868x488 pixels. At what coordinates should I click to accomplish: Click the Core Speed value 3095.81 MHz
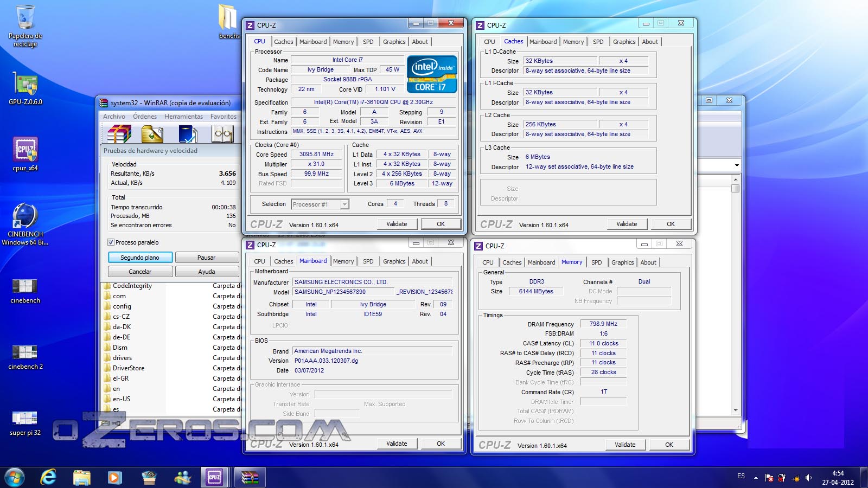tap(317, 155)
